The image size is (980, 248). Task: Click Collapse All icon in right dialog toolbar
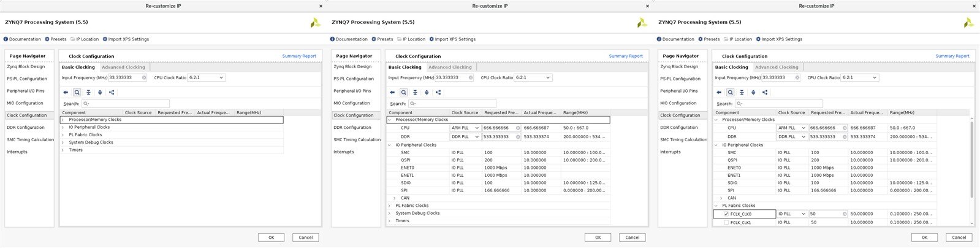(x=742, y=92)
